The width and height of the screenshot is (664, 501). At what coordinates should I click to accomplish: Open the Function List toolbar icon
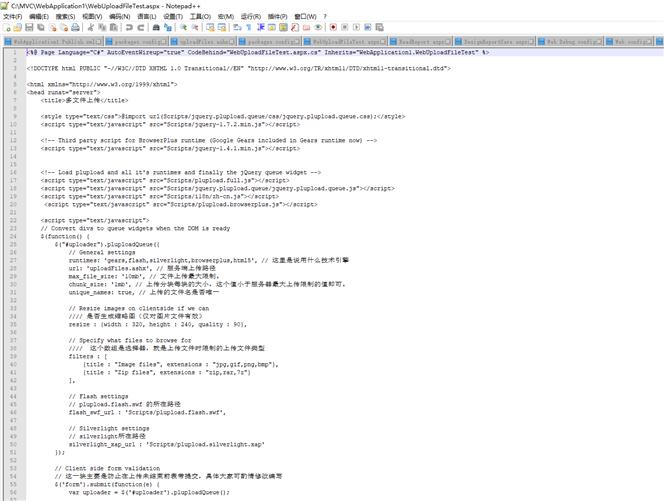pos(295,28)
